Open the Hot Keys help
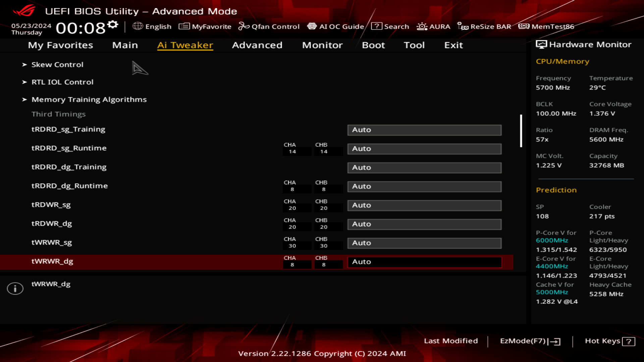 tap(610, 341)
